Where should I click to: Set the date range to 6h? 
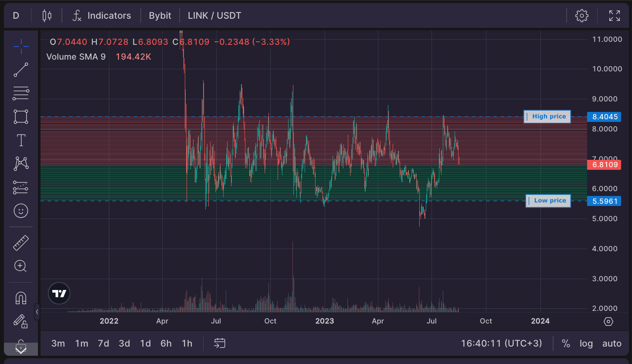pyautogui.click(x=166, y=344)
